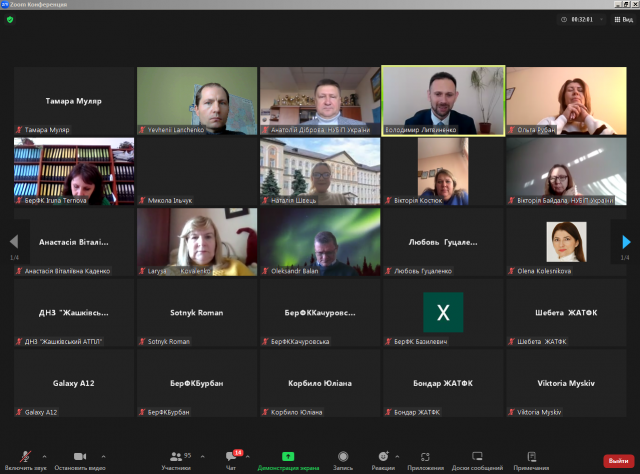Click muted mic icon beside Шебета ЖАТФК label
The width and height of the screenshot is (640, 474).
pyautogui.click(x=511, y=341)
